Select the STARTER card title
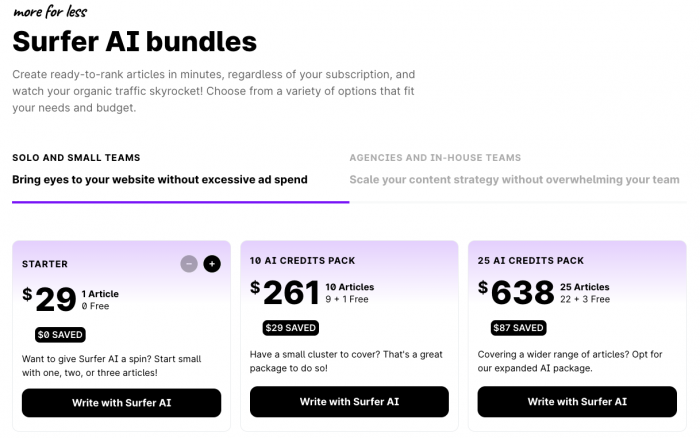Viewport: 700px width, 438px height. [x=45, y=265]
